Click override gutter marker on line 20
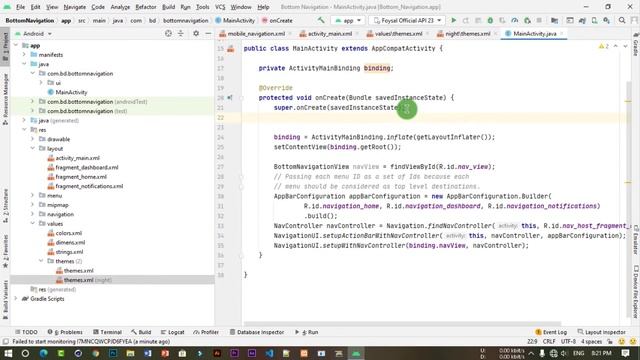This screenshot has height=360, width=640. coord(230,98)
